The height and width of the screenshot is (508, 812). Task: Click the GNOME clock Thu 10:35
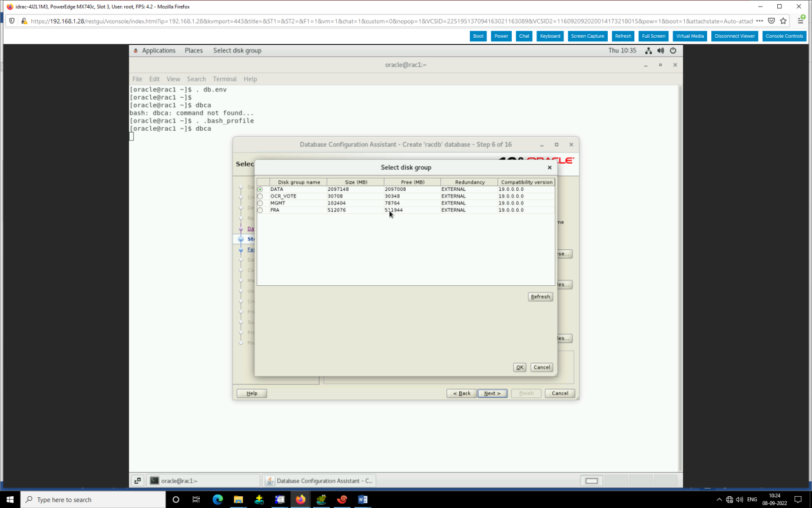(x=622, y=51)
